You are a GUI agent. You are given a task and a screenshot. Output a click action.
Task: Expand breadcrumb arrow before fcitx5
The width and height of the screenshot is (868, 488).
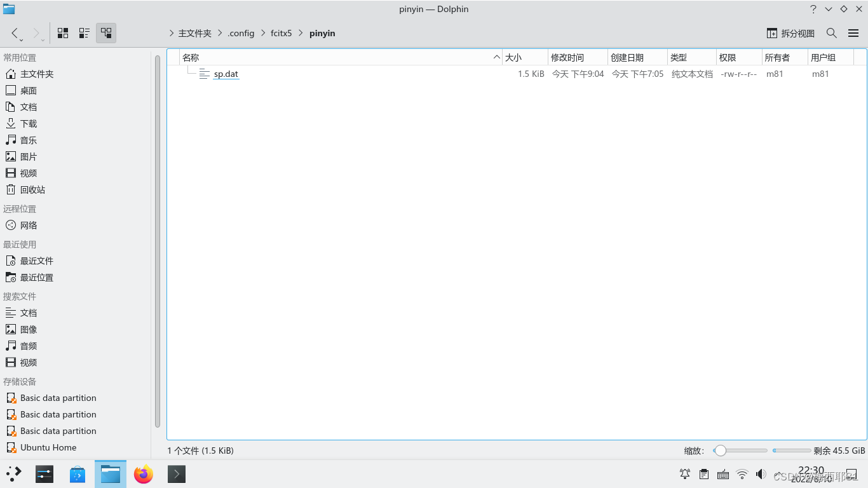click(263, 33)
